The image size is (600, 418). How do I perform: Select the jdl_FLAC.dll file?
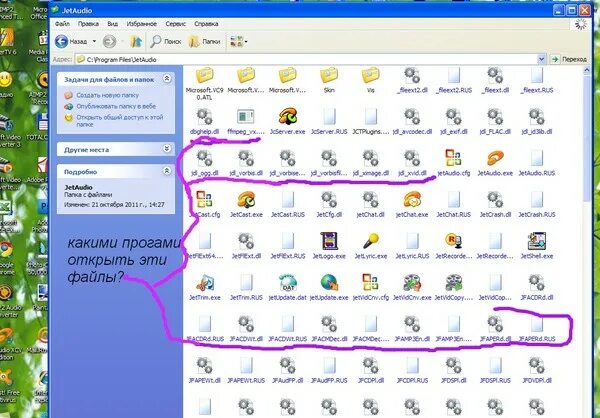click(495, 116)
